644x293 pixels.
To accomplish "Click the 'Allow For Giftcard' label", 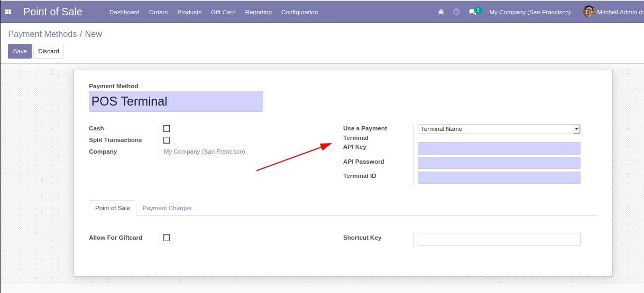I will point(116,238).
